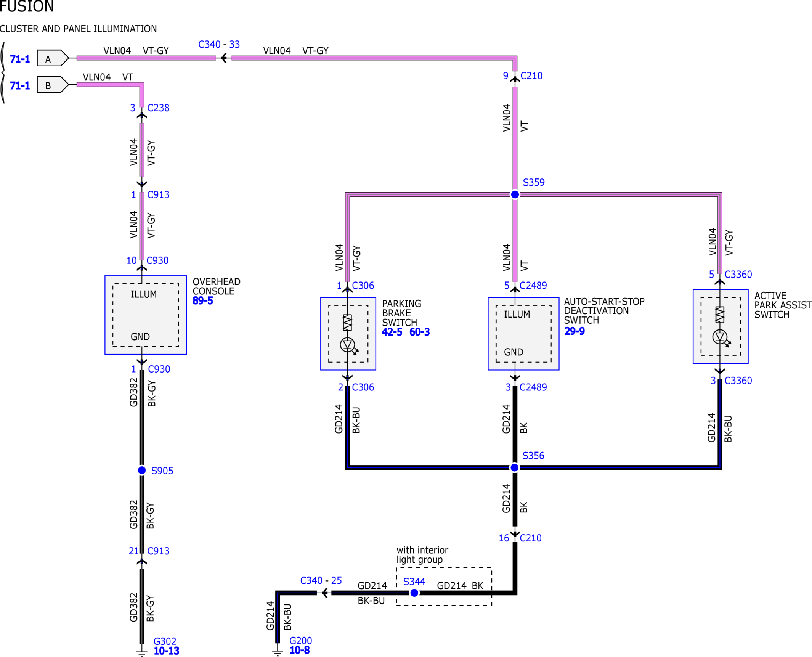This screenshot has width=812, height=657.
Task: Open the 71-1 reference beside connector B
Action: tap(20, 85)
